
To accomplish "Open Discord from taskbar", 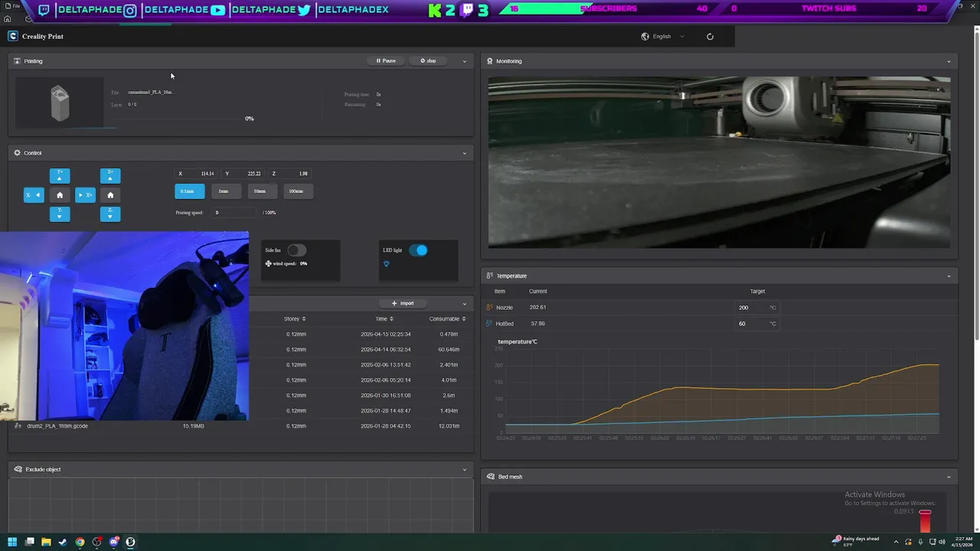I will [113, 542].
